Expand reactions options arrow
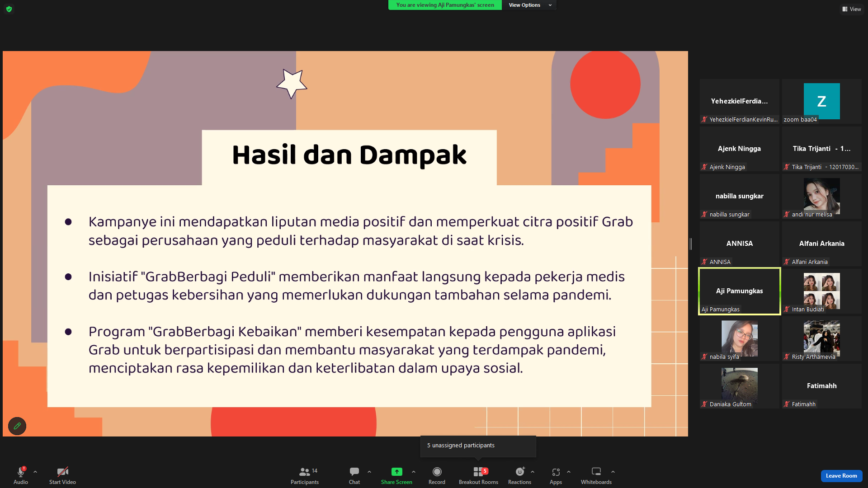This screenshot has height=488, width=868. [533, 472]
